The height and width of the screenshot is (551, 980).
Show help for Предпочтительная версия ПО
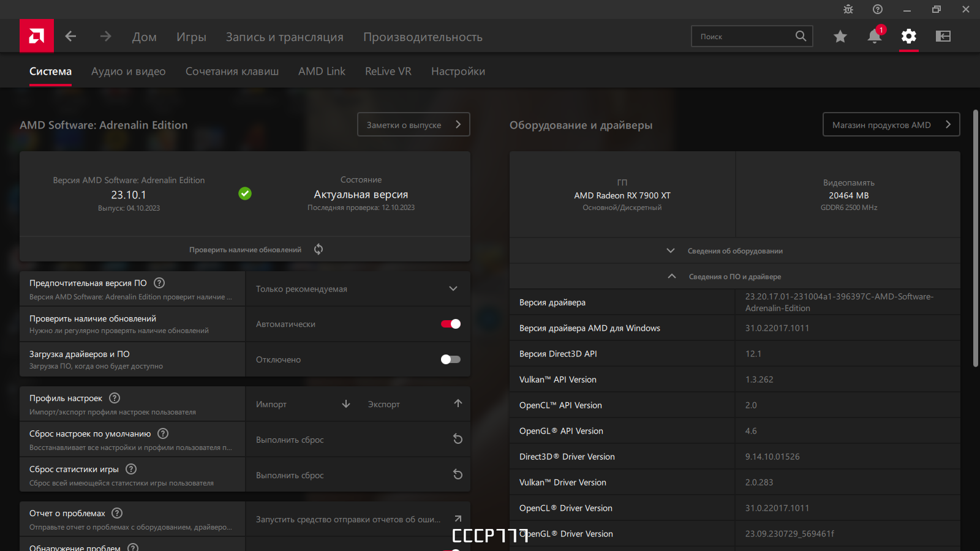(159, 283)
